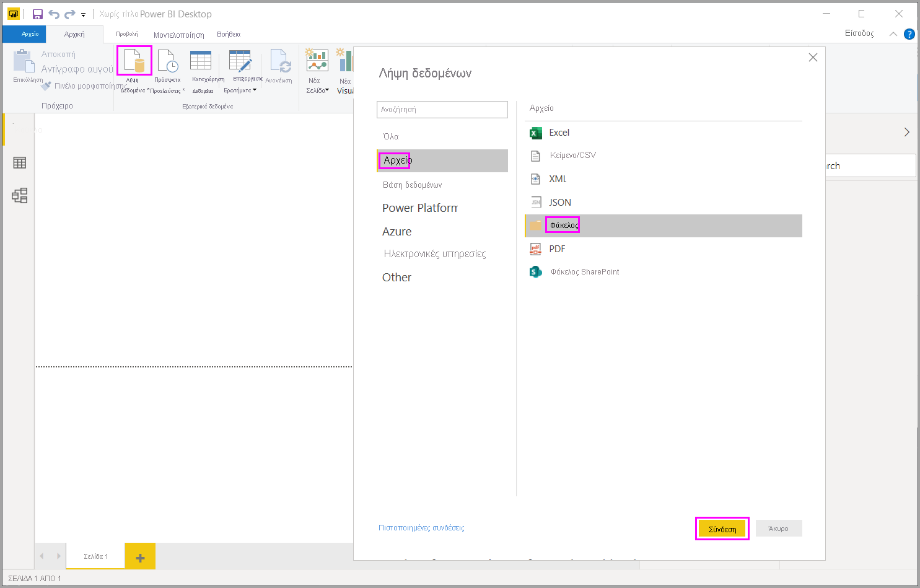The width and height of the screenshot is (920, 588).
Task: Click the Επικόλληση paste icon
Action: click(x=24, y=61)
